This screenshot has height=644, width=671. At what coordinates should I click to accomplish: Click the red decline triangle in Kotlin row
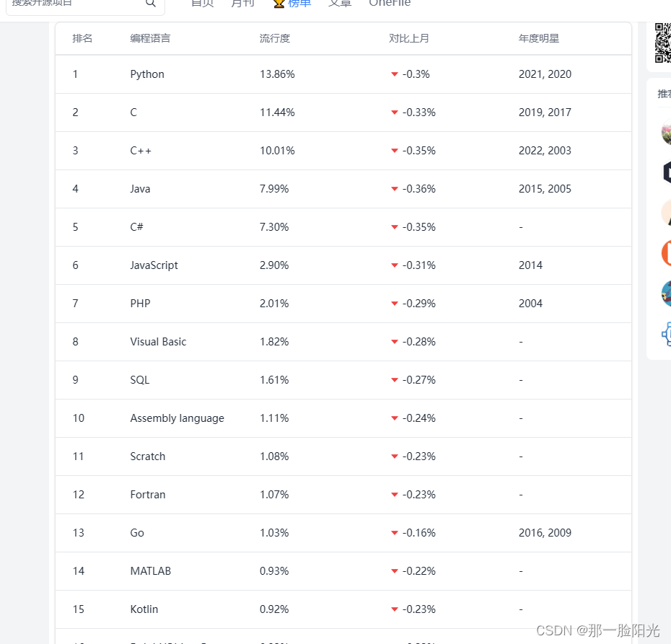point(394,609)
